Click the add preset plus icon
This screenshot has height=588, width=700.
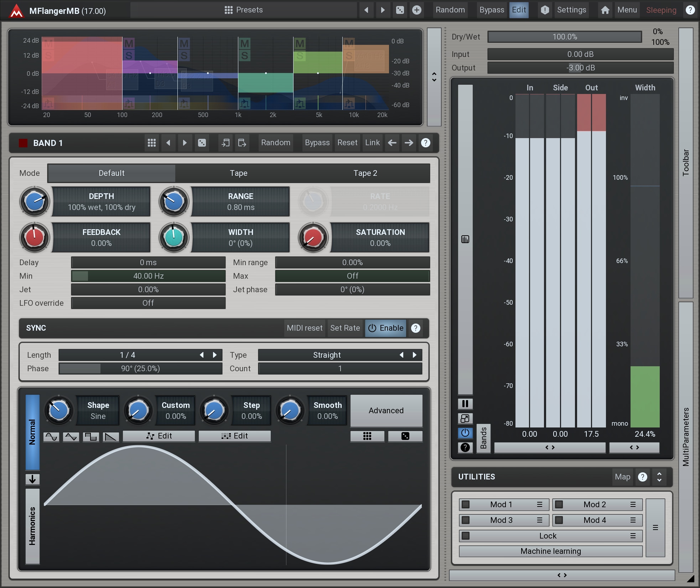pyautogui.click(x=416, y=10)
